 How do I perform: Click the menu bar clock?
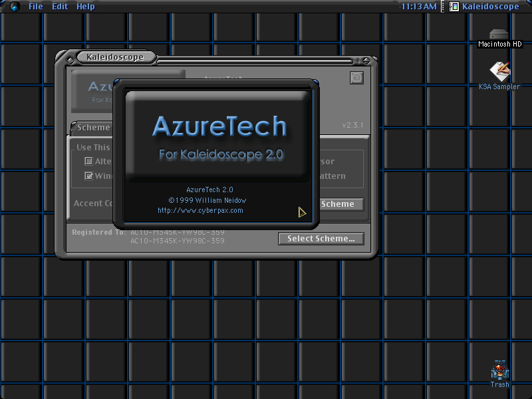point(419,7)
